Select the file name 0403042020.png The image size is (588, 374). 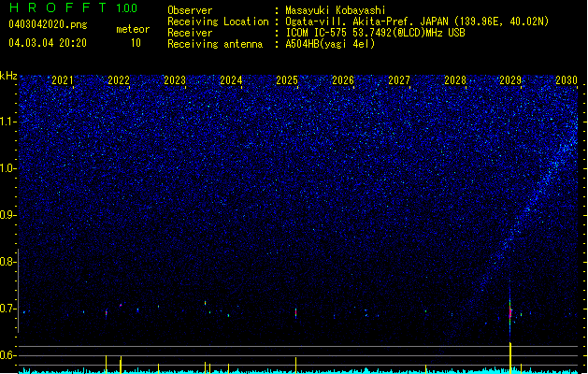[x=48, y=24]
